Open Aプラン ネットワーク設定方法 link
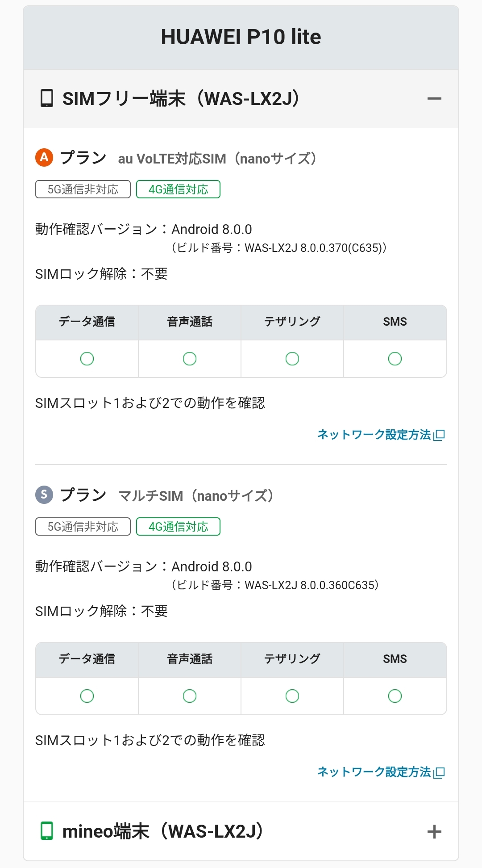The width and height of the screenshot is (482, 868). [374, 435]
